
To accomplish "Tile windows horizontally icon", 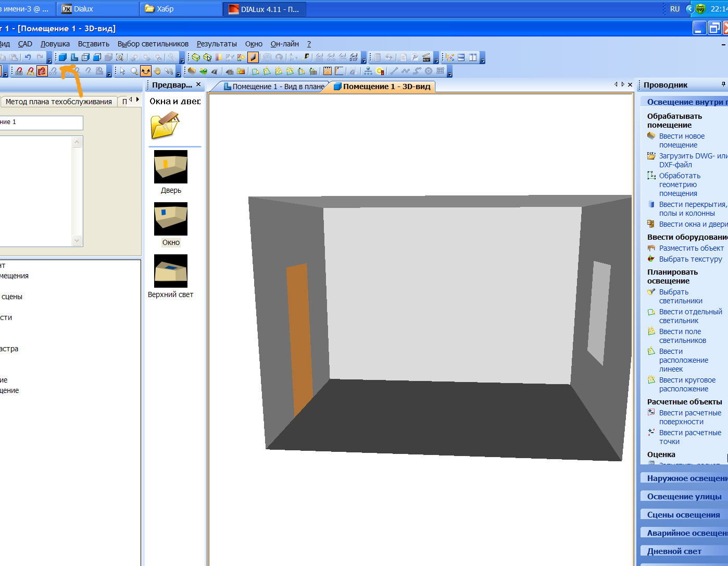I will tap(461, 57).
